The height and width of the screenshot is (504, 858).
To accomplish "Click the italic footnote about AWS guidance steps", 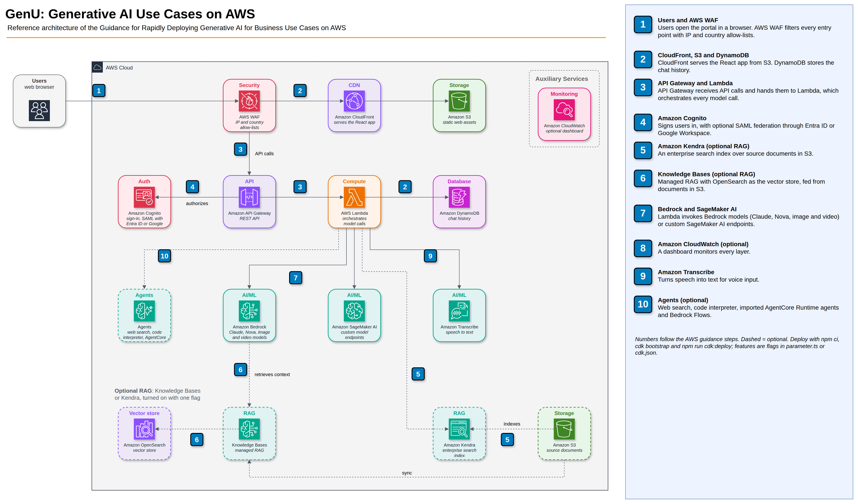I will click(737, 346).
